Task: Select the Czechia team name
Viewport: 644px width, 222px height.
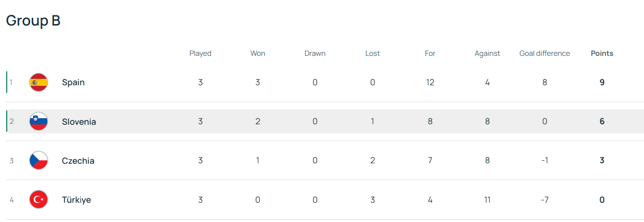Action: (x=78, y=161)
